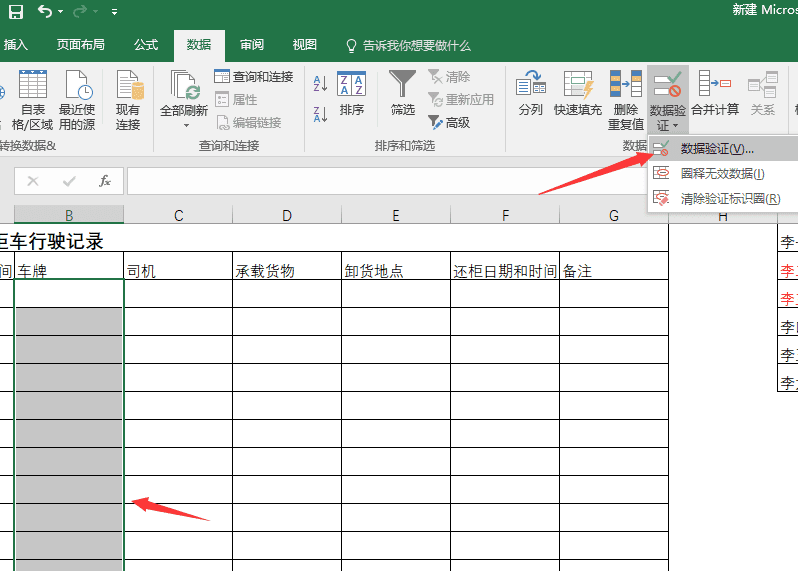This screenshot has width=798, height=571.
Task: Open the 视图 ribbon tab
Action: [304, 45]
